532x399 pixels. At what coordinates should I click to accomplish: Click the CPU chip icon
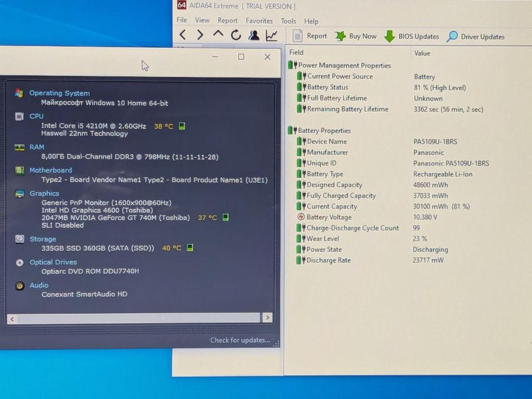pyautogui.click(x=20, y=116)
